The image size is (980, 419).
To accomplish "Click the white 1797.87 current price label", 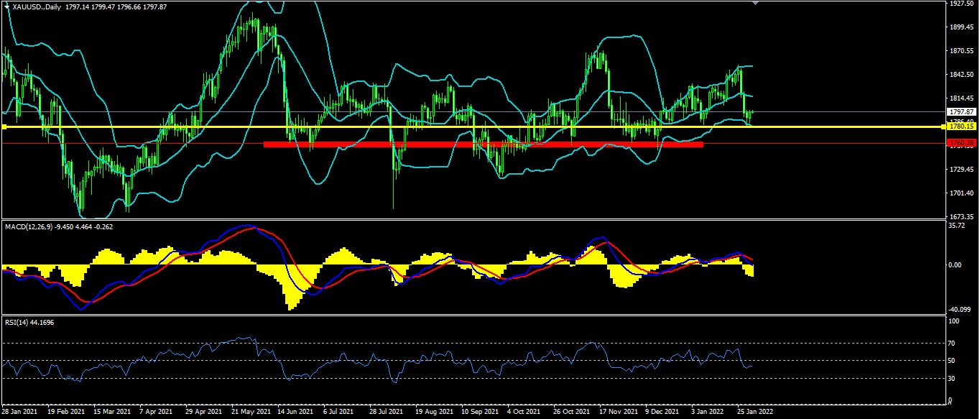I will point(961,112).
